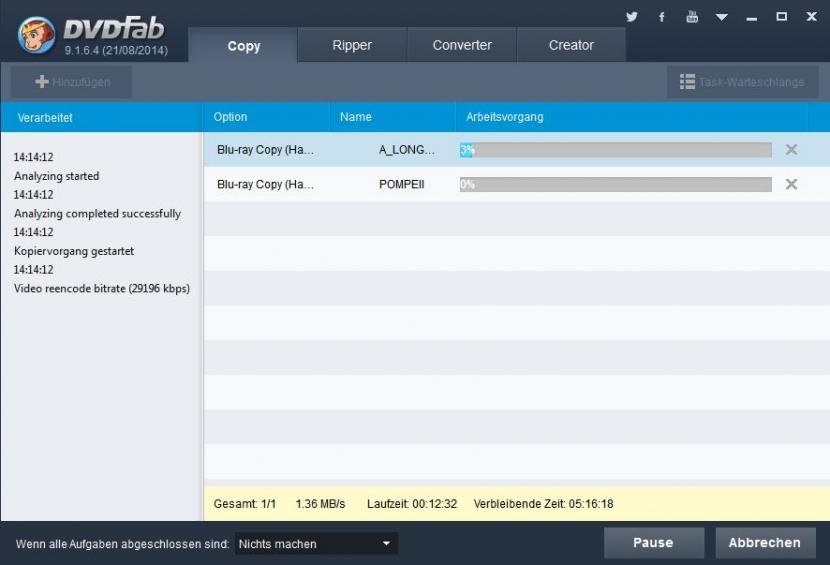Click the Analyzing completed successfully log entry
The height and width of the screenshot is (565, 830).
coord(97,213)
